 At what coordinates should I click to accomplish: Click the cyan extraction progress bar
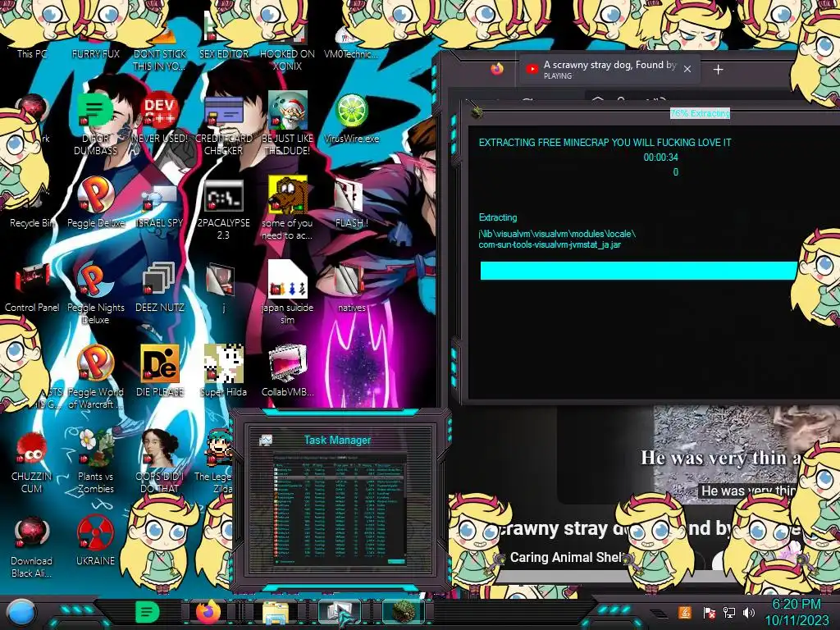[638, 271]
